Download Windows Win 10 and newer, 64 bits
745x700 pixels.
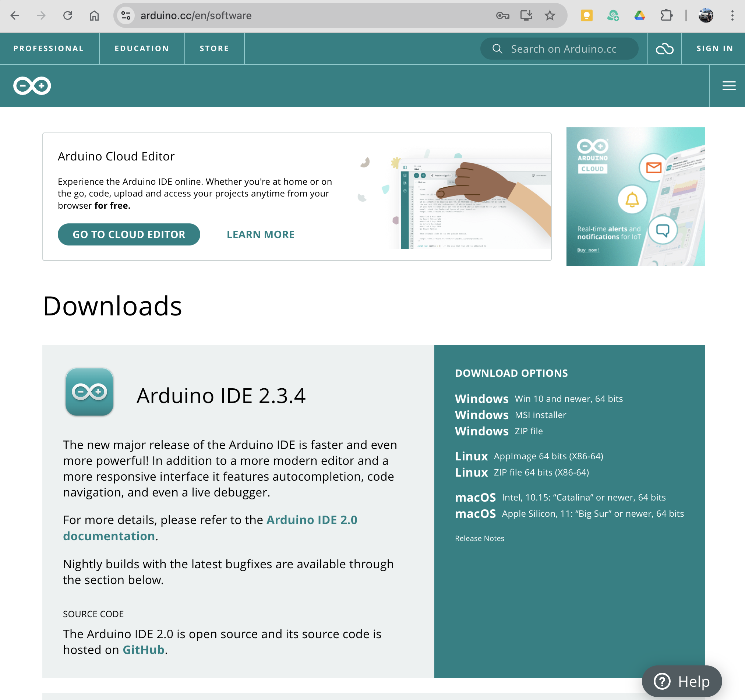[x=539, y=399]
